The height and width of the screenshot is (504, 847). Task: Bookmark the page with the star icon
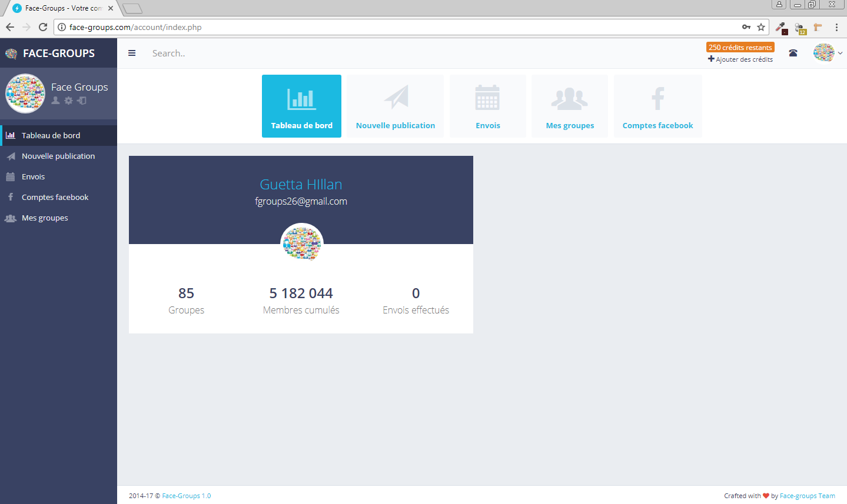pyautogui.click(x=761, y=27)
